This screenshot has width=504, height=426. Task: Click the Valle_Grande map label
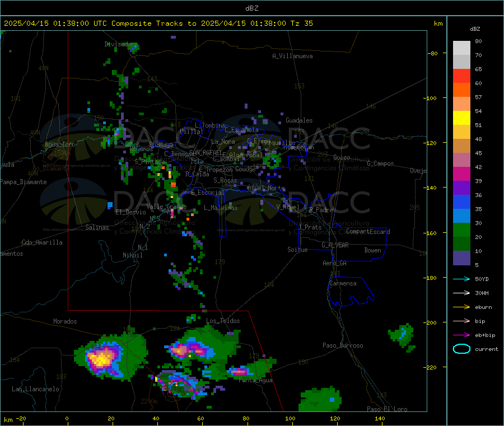tap(166, 206)
